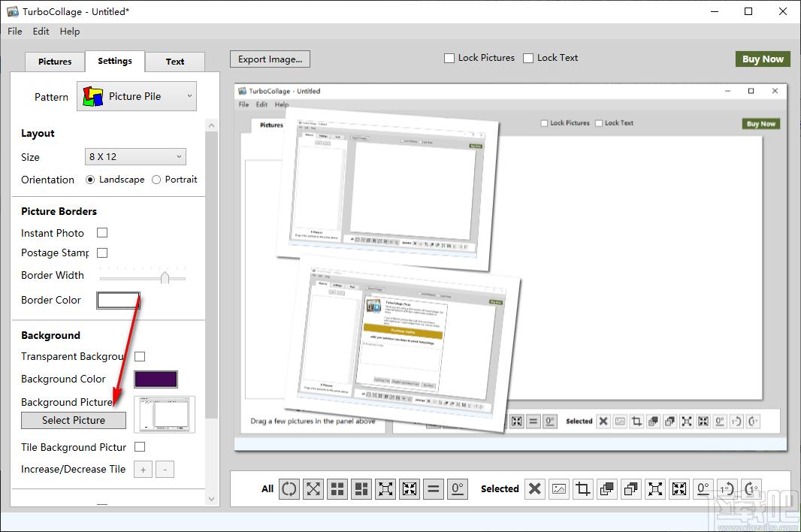Click second overlapping-squares icon in Selected group
The width and height of the screenshot is (801, 532).
coord(631,489)
